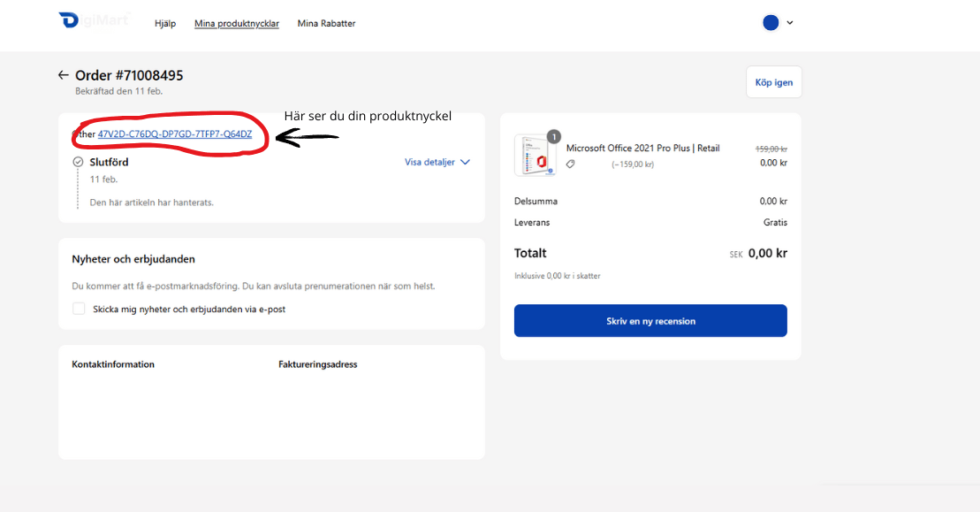Screen dimensions: 980x512
Task: Click Microsoft Office 2021 Pro Plus title
Action: [643, 149]
